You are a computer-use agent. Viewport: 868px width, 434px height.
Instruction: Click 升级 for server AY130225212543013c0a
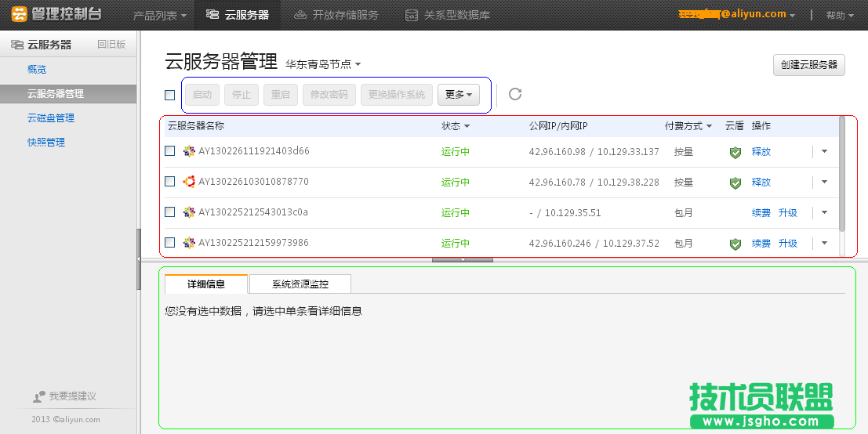point(788,212)
